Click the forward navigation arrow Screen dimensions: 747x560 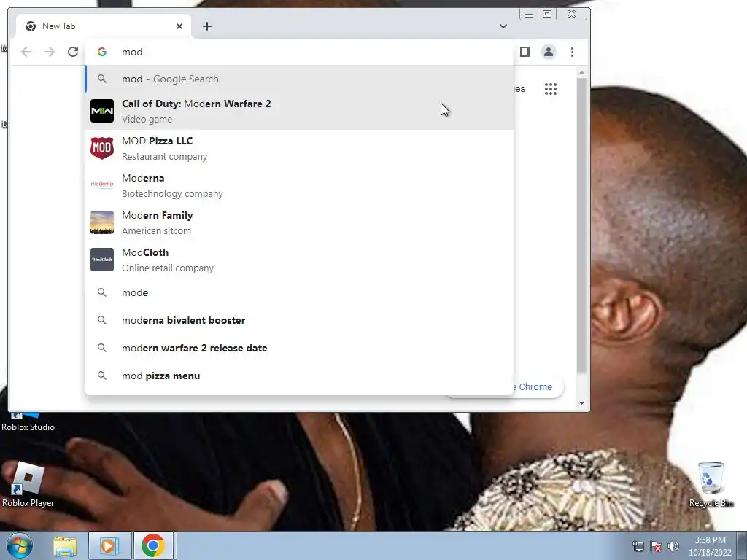[x=50, y=52]
